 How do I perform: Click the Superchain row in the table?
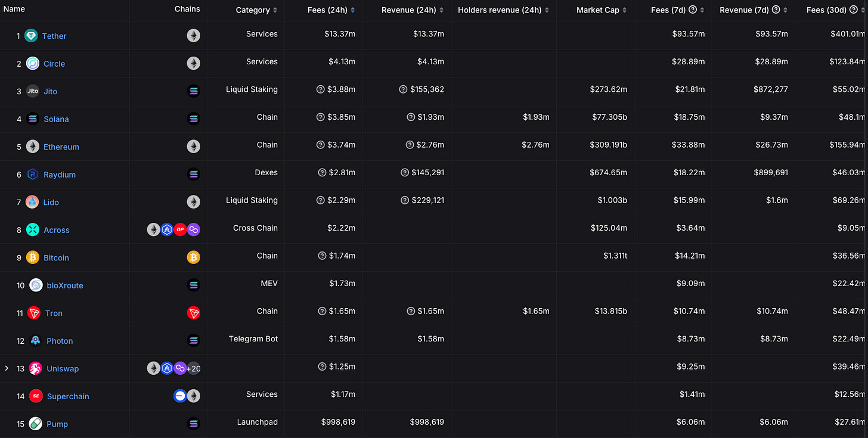[68, 396]
